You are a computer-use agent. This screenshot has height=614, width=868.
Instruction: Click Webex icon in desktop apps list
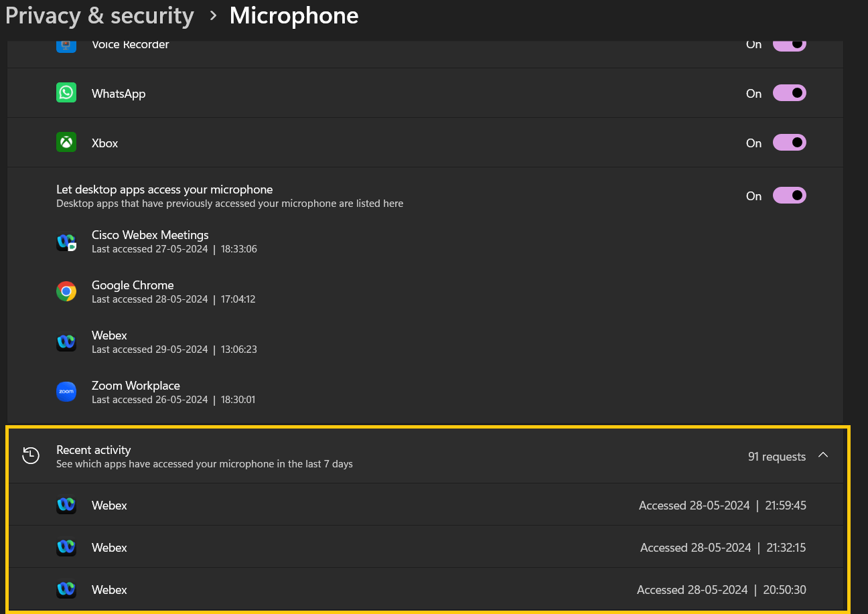tap(66, 341)
